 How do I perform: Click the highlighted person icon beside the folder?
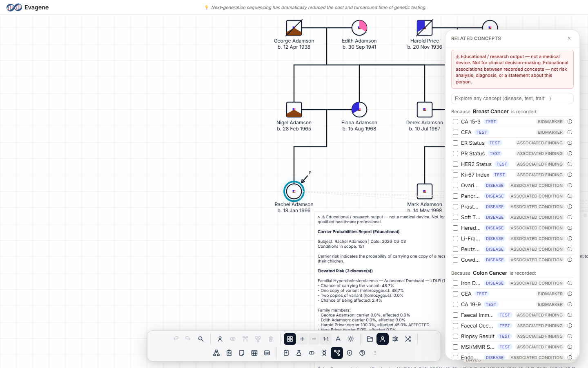[x=383, y=339]
